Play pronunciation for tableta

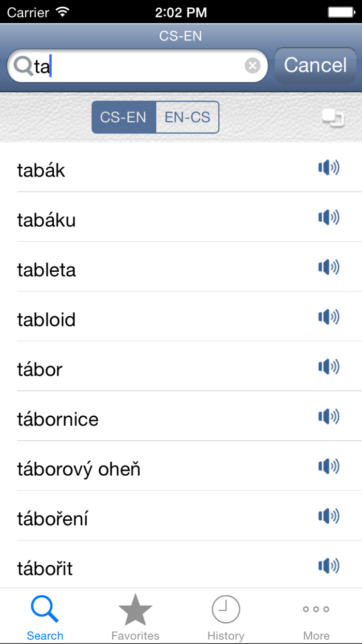pos(329,267)
